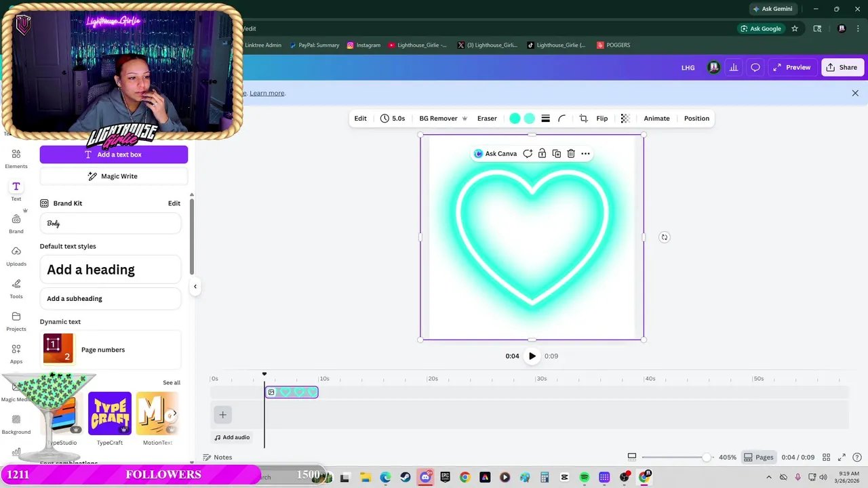Add a subheading text
The image size is (868, 488).
[111, 299]
